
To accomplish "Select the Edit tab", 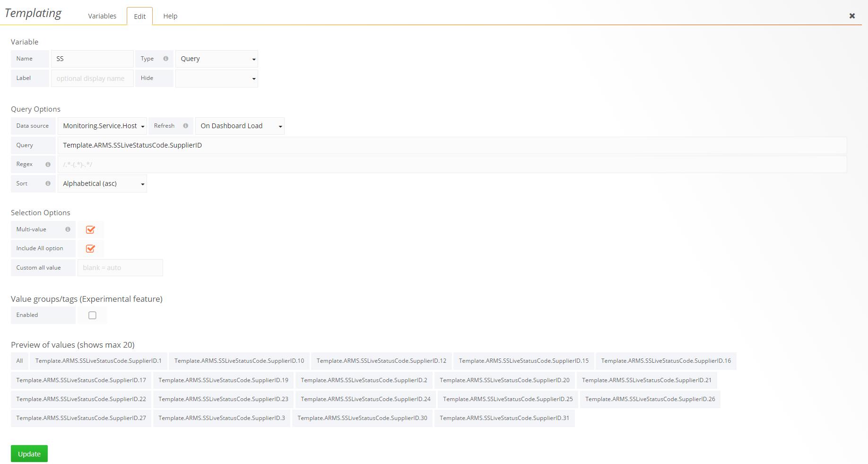I will pyautogui.click(x=139, y=16).
